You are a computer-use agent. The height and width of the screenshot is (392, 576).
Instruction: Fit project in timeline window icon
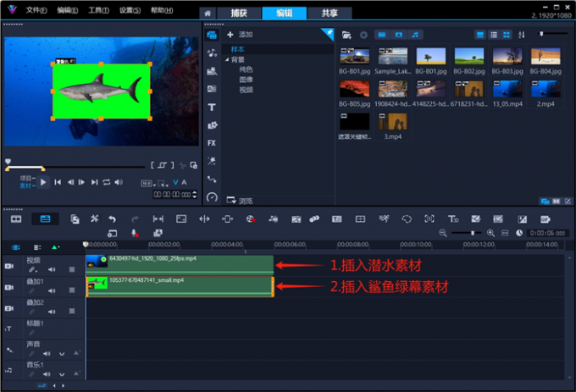coord(505,233)
